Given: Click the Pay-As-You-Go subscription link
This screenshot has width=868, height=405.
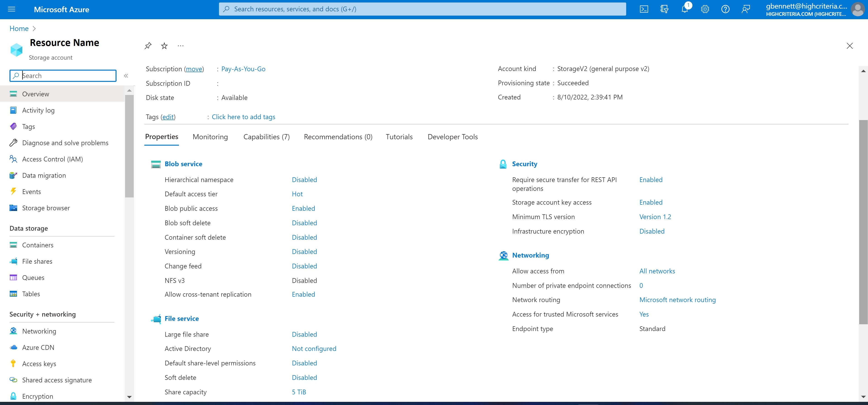Looking at the screenshot, I should (x=243, y=68).
